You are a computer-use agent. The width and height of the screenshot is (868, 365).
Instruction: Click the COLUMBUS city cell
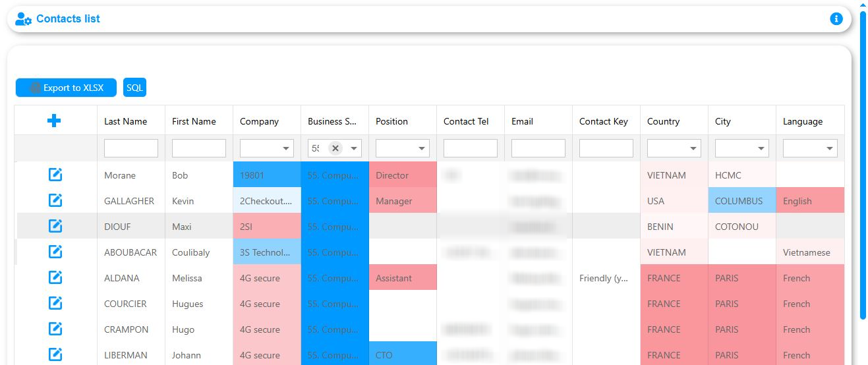coord(742,201)
